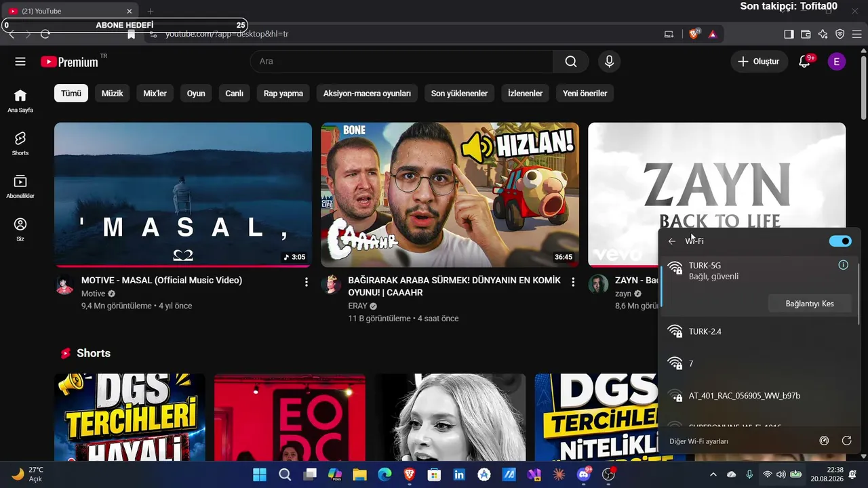Select the Aksiyon-macera oyunları chip

click(367, 94)
